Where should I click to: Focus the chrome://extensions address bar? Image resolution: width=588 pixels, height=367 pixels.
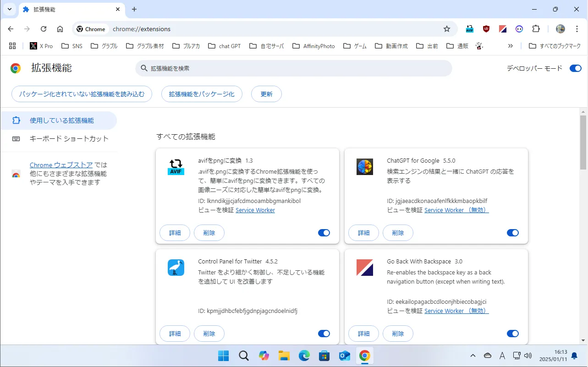[265, 29]
